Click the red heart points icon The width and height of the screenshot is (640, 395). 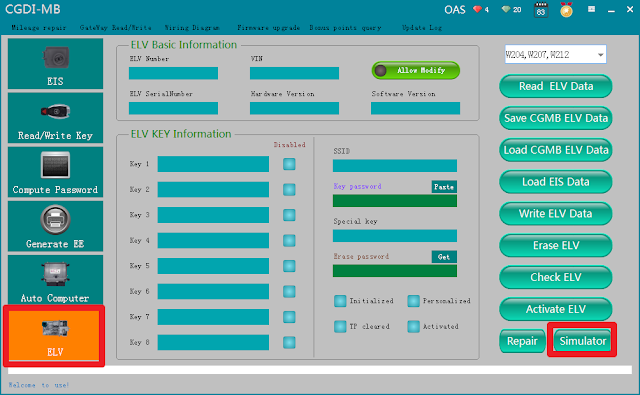[x=478, y=9]
